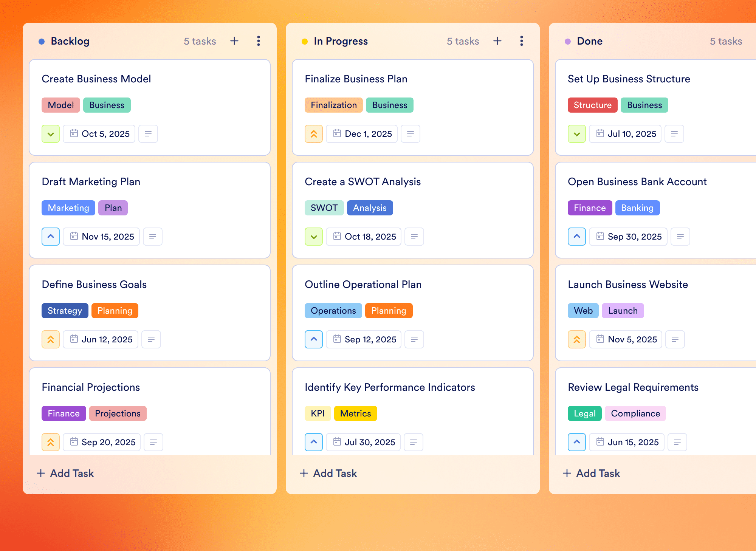
Task: Click the plus icon in Backlog header
Action: [x=234, y=41]
